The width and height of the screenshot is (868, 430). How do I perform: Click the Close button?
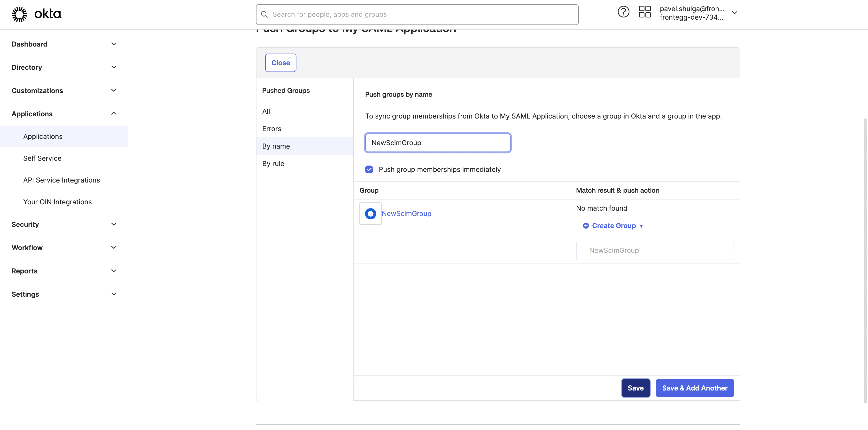click(281, 63)
